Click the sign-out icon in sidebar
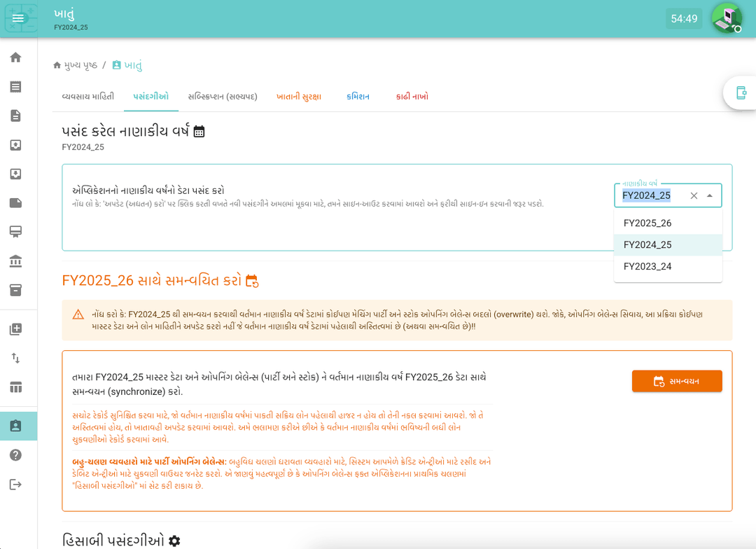This screenshot has width=756, height=549. click(15, 485)
